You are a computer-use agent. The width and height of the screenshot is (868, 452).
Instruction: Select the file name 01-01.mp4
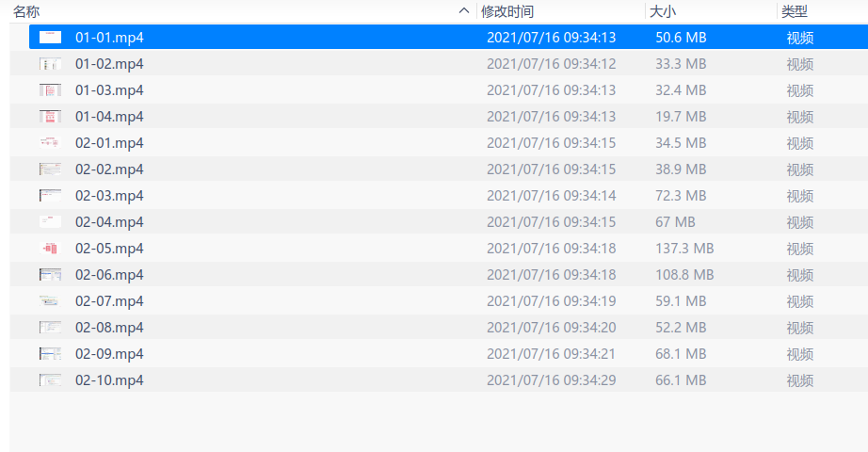tap(109, 38)
